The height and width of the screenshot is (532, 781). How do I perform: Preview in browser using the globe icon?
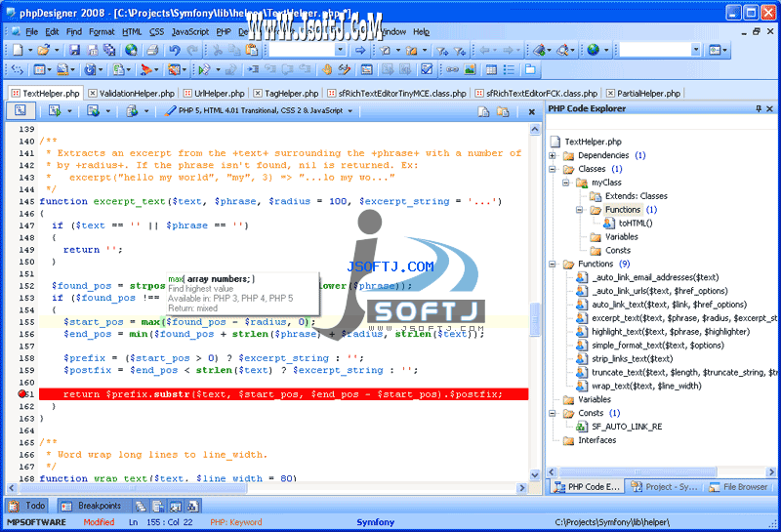pyautogui.click(x=132, y=50)
